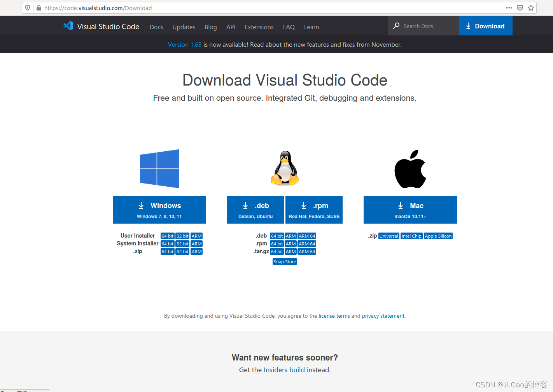
Task: Click the Search Docs input field
Action: (423, 26)
